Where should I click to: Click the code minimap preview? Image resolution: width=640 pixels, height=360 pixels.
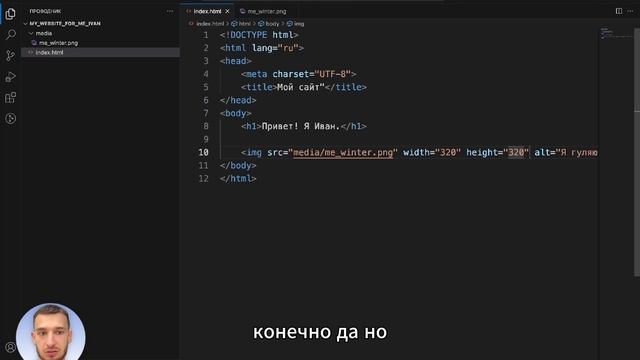click(x=616, y=33)
